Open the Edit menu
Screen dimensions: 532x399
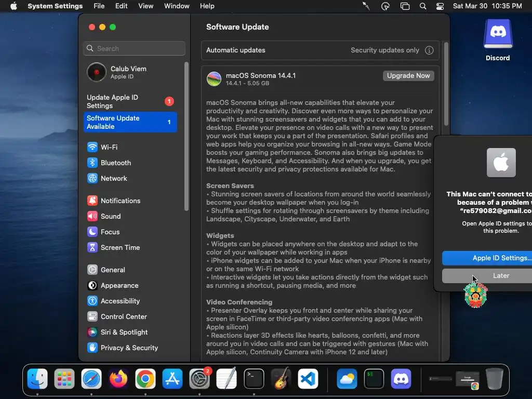[x=121, y=6]
